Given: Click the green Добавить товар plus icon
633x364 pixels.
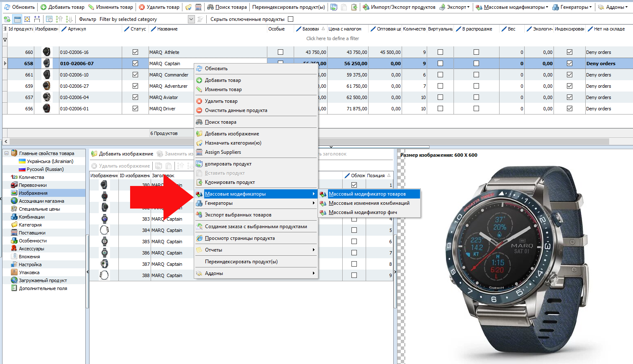Looking at the screenshot, I should pos(44,7).
